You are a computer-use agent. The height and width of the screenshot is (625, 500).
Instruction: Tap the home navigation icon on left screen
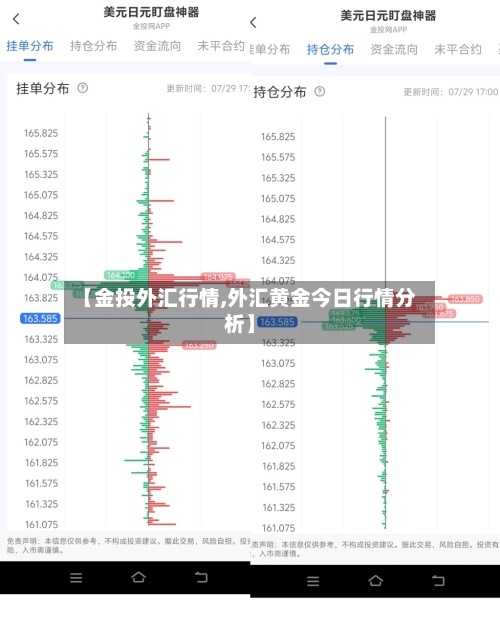138,577
